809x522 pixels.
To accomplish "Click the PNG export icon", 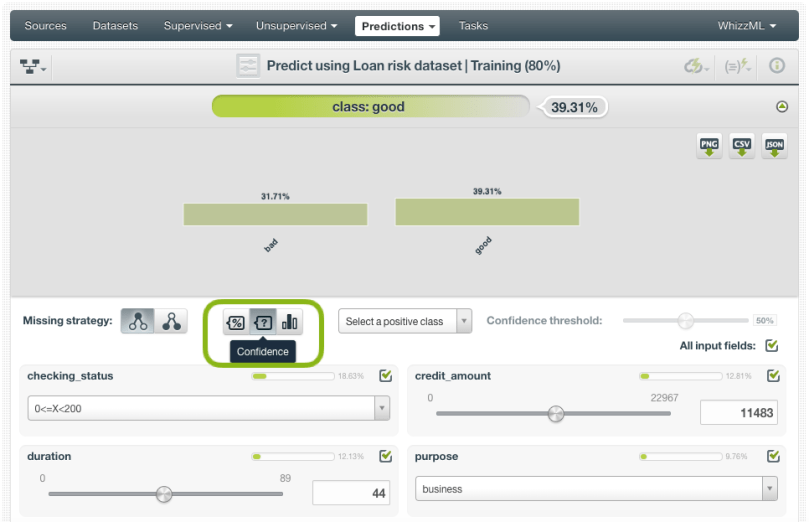I will [709, 146].
